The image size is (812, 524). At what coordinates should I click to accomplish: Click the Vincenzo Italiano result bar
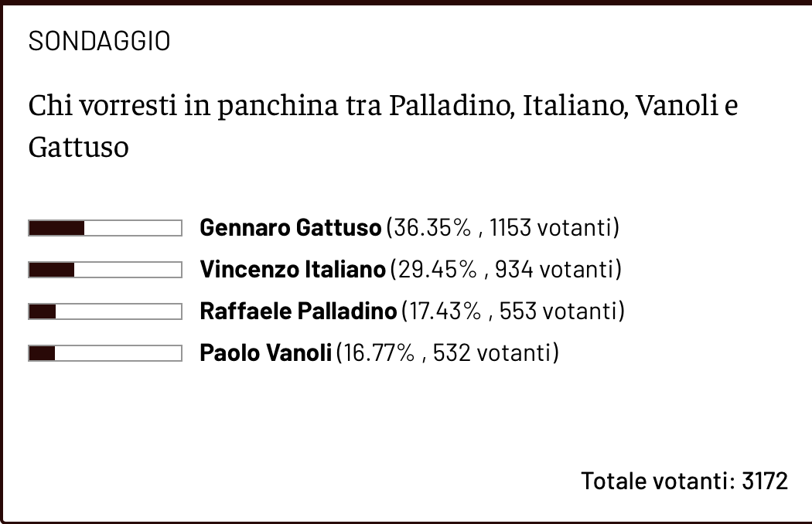click(x=105, y=270)
